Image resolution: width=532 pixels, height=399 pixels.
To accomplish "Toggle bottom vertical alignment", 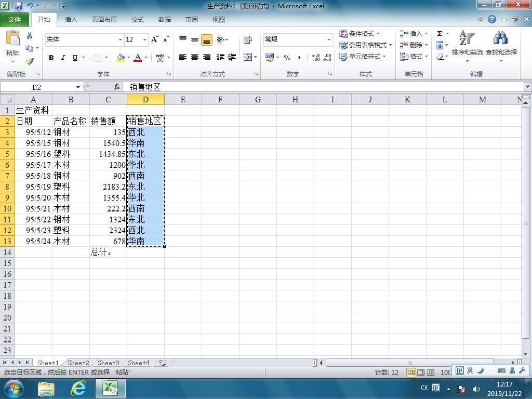I will [x=207, y=39].
